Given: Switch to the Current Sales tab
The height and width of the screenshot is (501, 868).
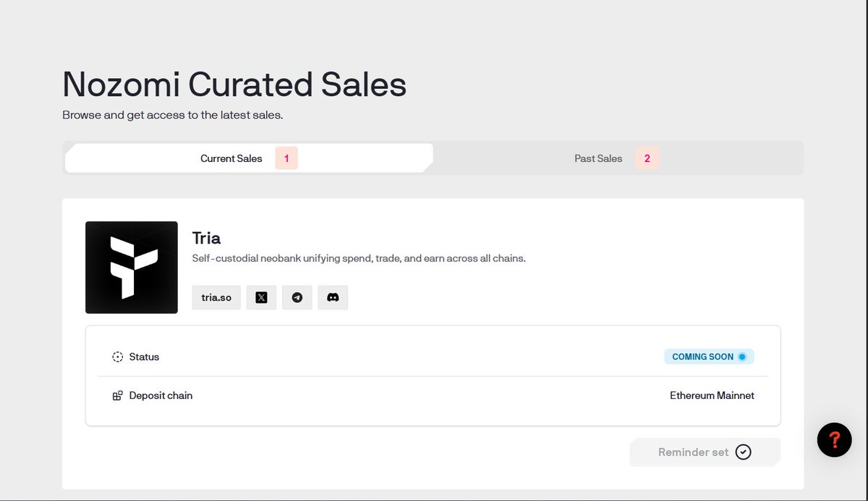Looking at the screenshot, I should click(249, 158).
